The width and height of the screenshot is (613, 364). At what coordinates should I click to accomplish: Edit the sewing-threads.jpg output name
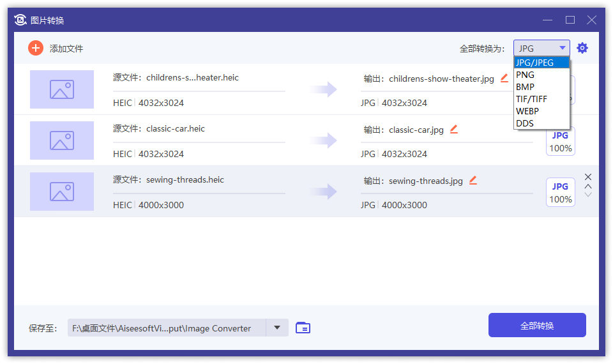pos(473,180)
